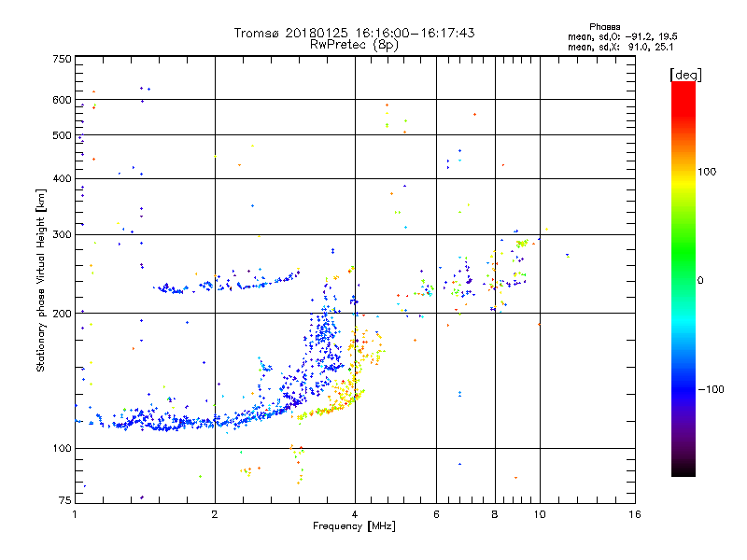Click the '0' colorbar tick label
747x560 pixels.
pos(700,281)
